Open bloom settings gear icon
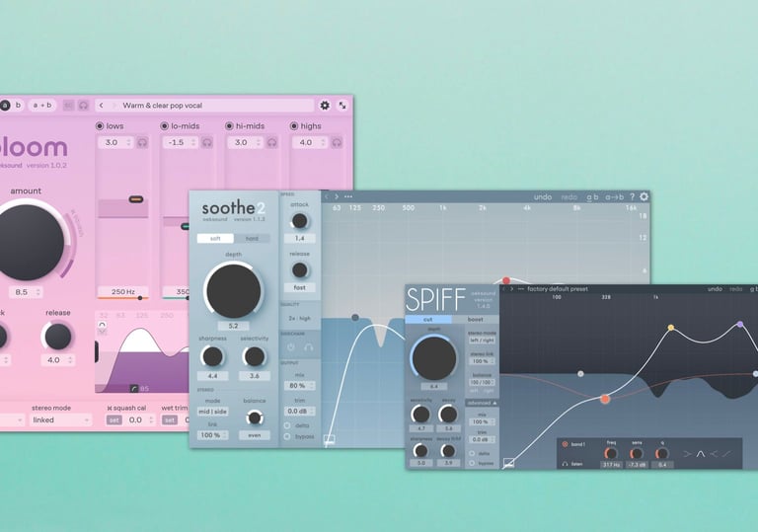The height and width of the screenshot is (532, 758). 325,105
